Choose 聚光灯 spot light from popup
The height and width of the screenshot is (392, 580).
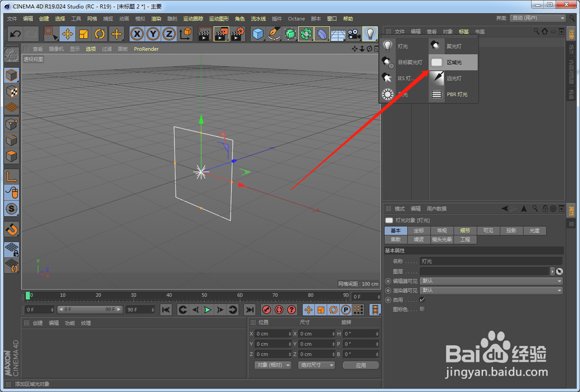453,46
